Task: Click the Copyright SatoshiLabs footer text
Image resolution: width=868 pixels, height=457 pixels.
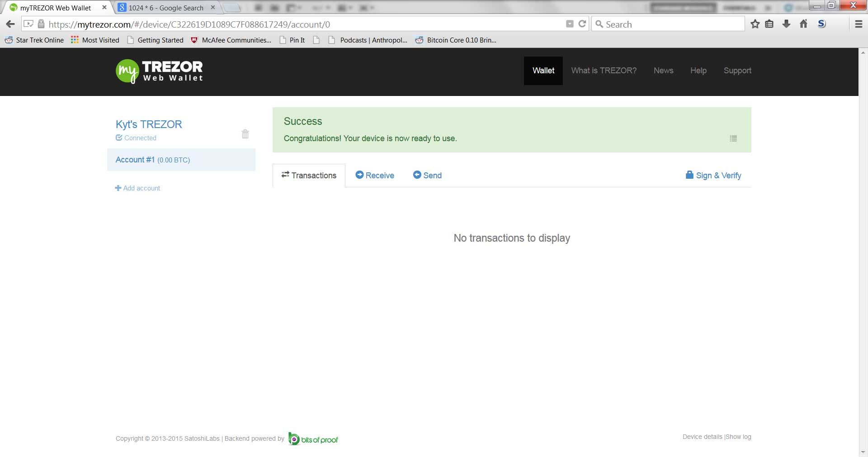Action: [168, 438]
